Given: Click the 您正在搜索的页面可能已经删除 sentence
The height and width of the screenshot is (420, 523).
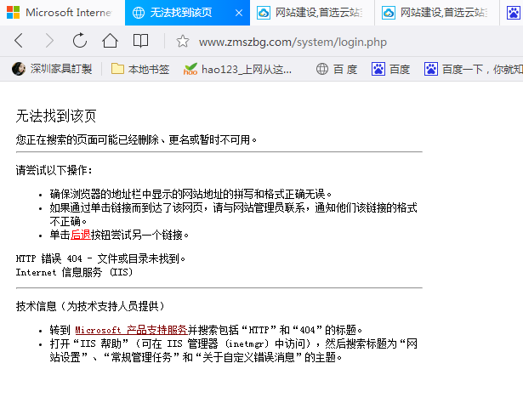Looking at the screenshot, I should click(136, 139).
